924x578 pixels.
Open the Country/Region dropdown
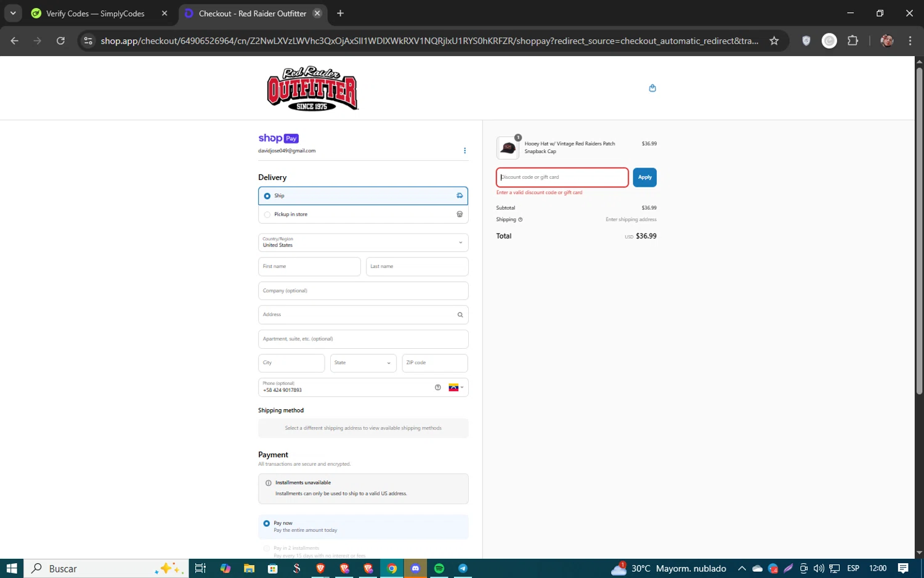[x=363, y=242]
